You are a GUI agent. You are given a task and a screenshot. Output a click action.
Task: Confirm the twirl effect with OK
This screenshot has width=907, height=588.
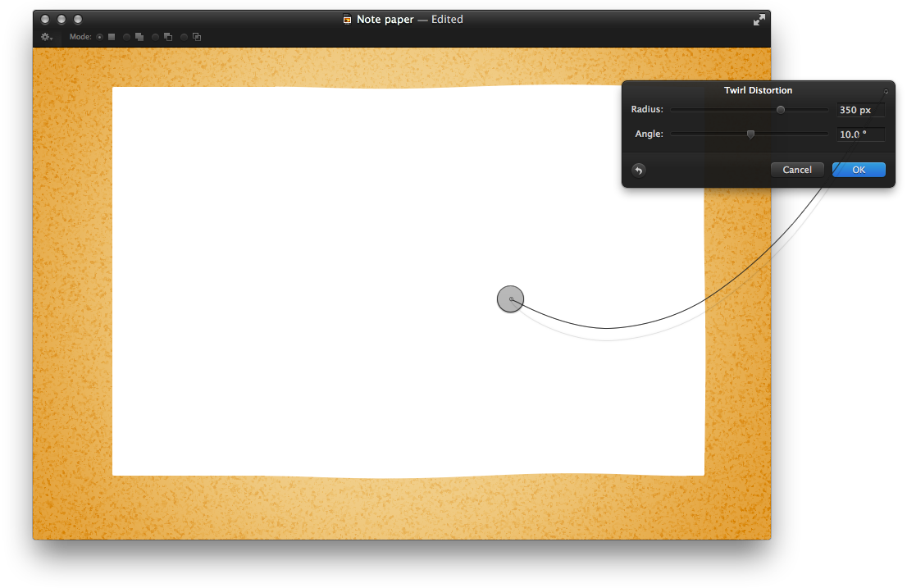coord(858,170)
